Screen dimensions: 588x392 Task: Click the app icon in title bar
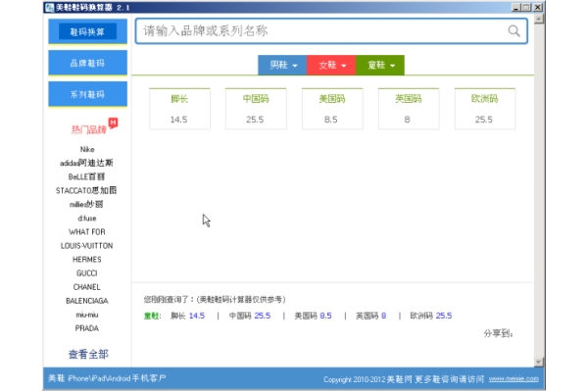click(x=50, y=7)
